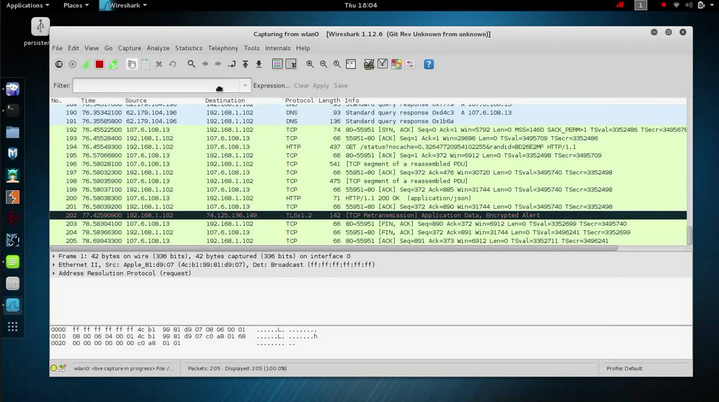The image size is (719, 402).
Task: Click the packet list horizontal scrollbar
Action: pyautogui.click(x=334, y=248)
